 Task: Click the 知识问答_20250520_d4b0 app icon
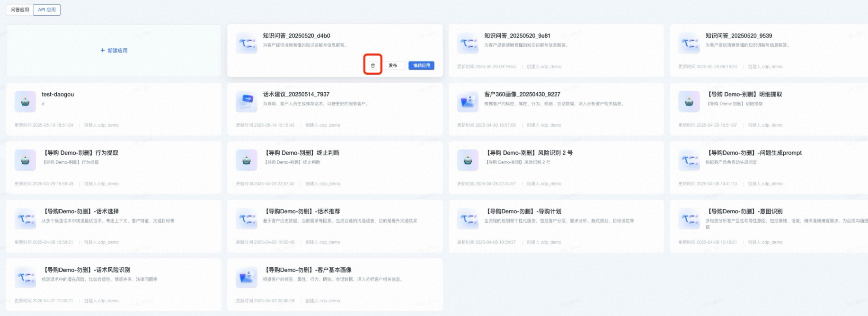point(247,43)
